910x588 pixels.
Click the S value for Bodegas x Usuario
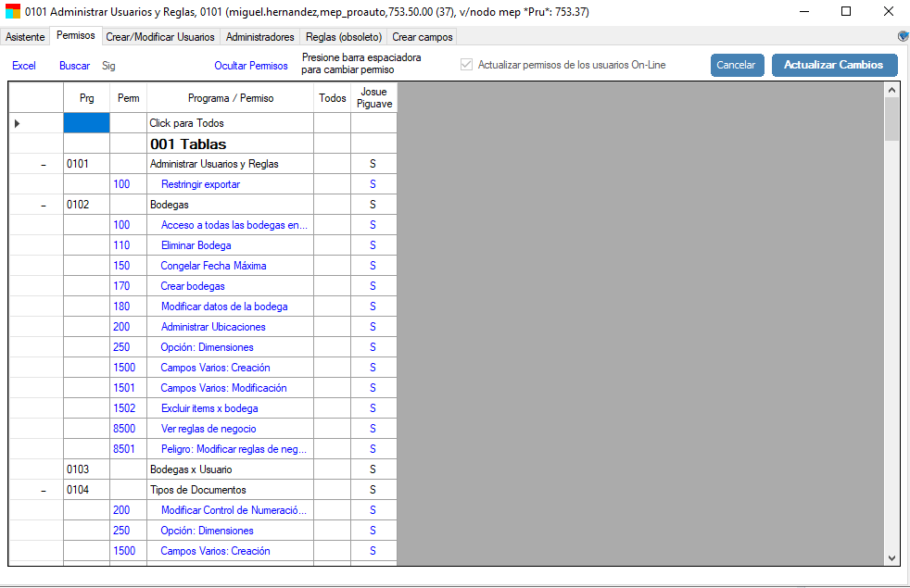pyautogui.click(x=373, y=469)
